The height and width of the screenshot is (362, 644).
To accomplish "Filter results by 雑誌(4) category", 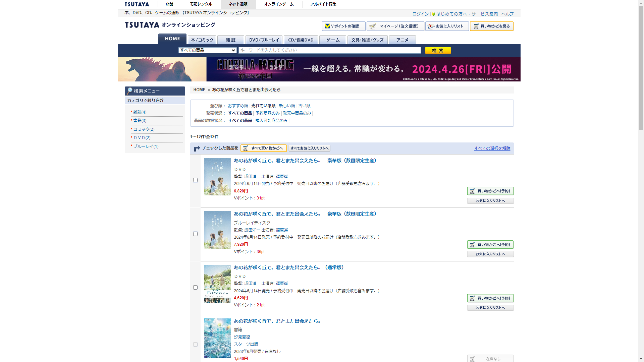I will point(140,112).
